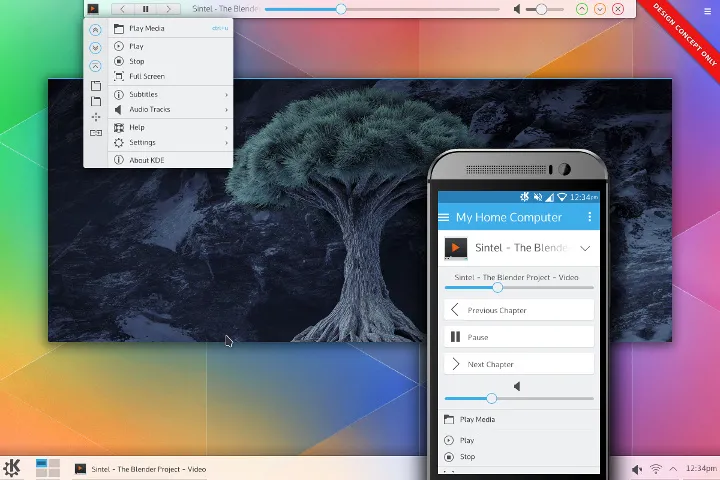Expand the Sintel media dropdown on phone
The height and width of the screenshot is (480, 720).
pos(585,248)
